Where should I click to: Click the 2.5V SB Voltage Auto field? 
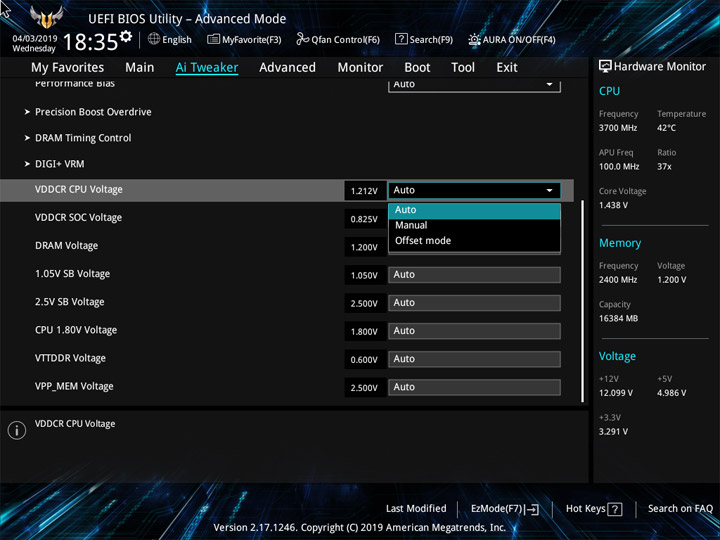[474, 303]
